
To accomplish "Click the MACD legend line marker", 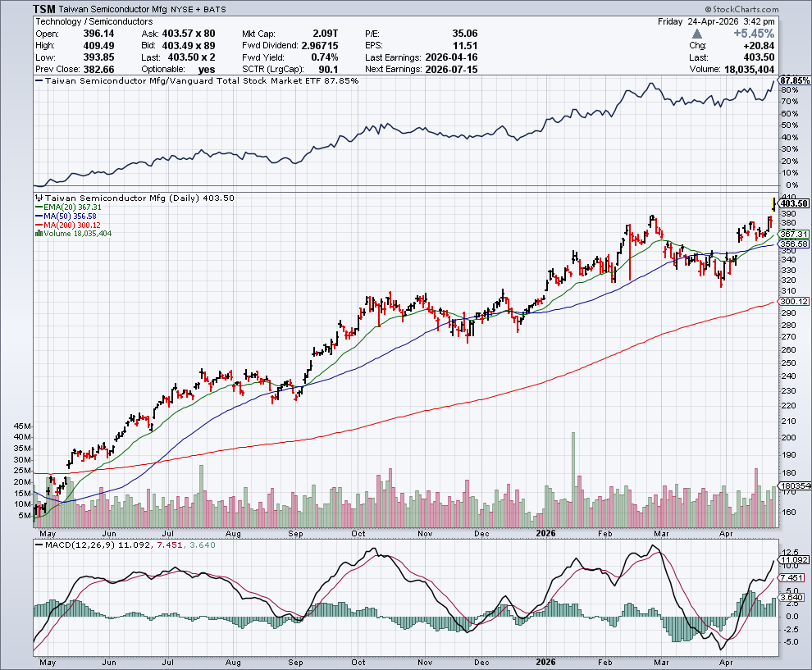I will [37, 545].
